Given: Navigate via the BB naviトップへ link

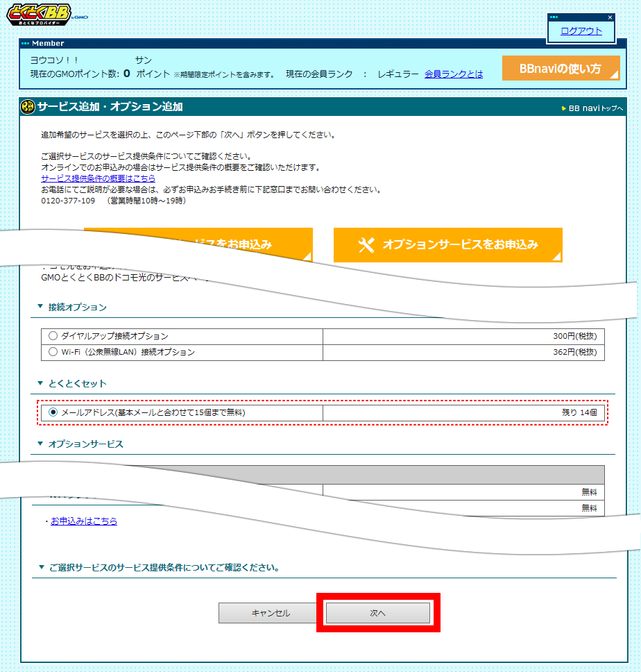Looking at the screenshot, I should click(595, 108).
